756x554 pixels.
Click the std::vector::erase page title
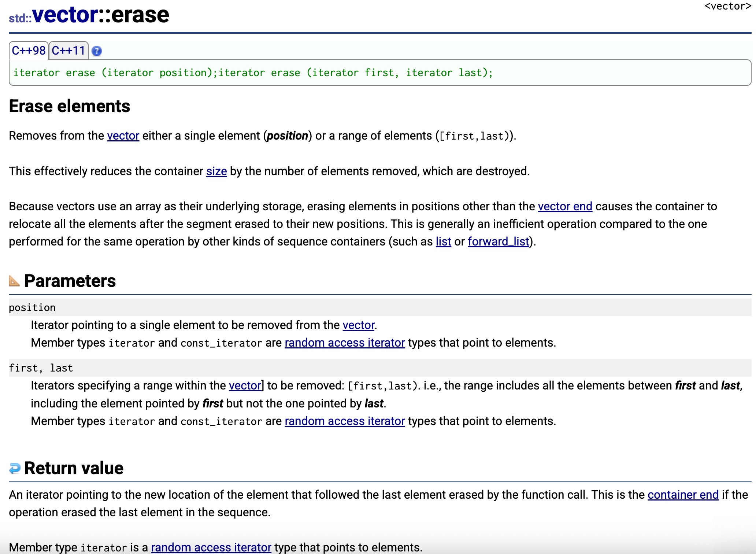(89, 15)
